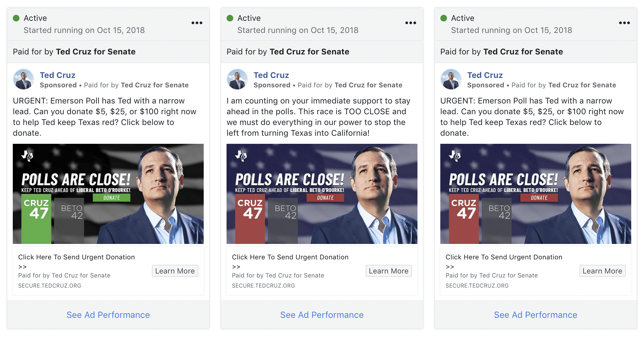Click red CRUZ 47 bar in third ad image
This screenshot has width=644, height=338.
(464, 220)
